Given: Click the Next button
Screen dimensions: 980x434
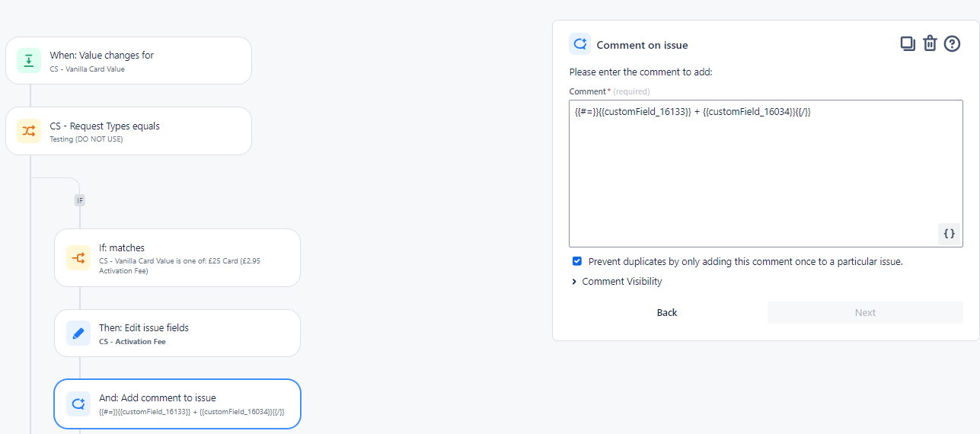Looking at the screenshot, I should pyautogui.click(x=865, y=313).
